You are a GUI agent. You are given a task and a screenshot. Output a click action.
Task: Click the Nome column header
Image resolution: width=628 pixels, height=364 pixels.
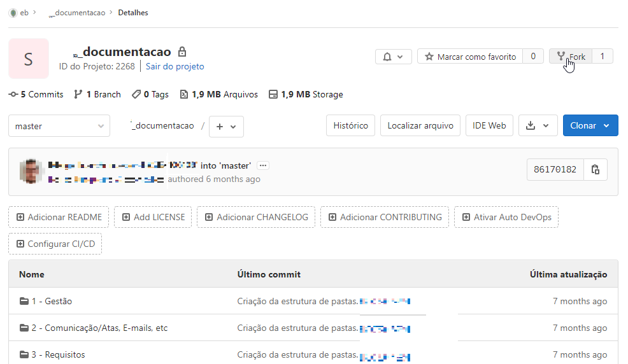click(32, 274)
